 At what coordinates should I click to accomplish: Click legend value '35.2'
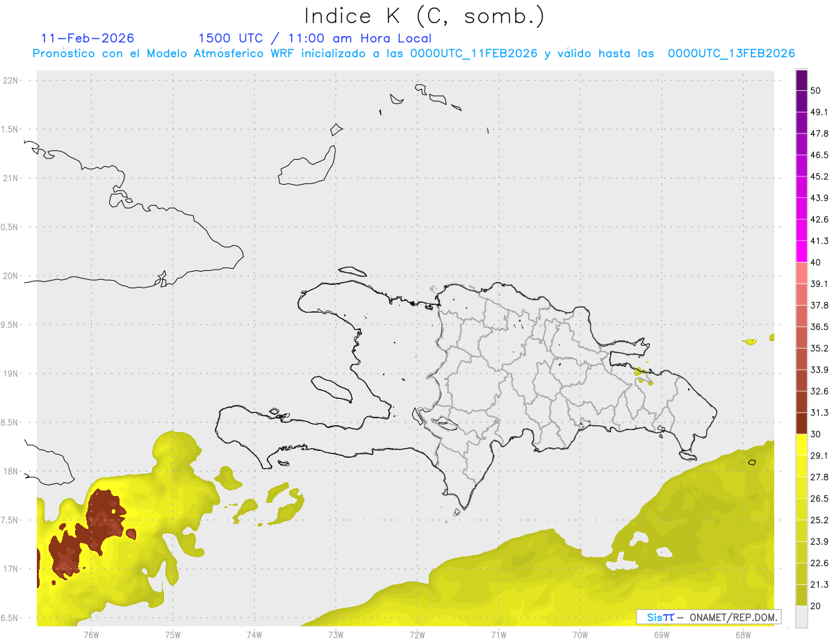point(819,348)
